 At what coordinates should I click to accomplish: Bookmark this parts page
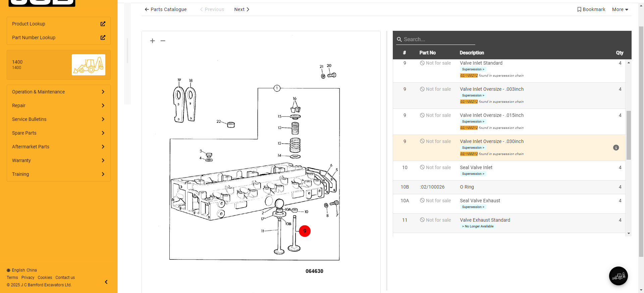click(x=591, y=9)
